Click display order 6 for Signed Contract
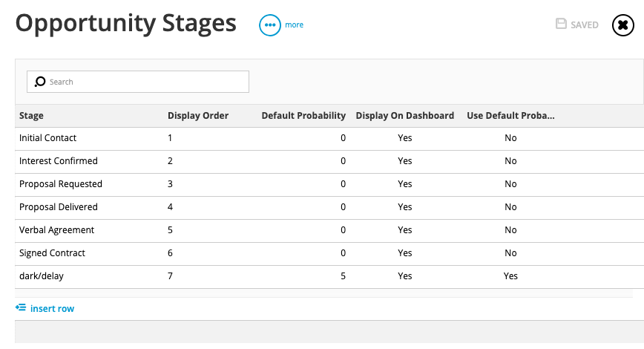 pos(170,252)
